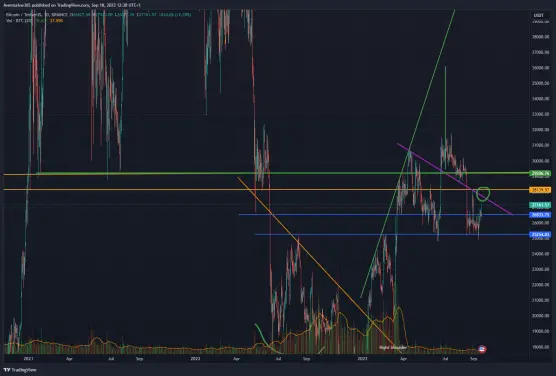Click the 30000.00 price axis label
Viewport: 556px width, 376px height.
point(541,161)
